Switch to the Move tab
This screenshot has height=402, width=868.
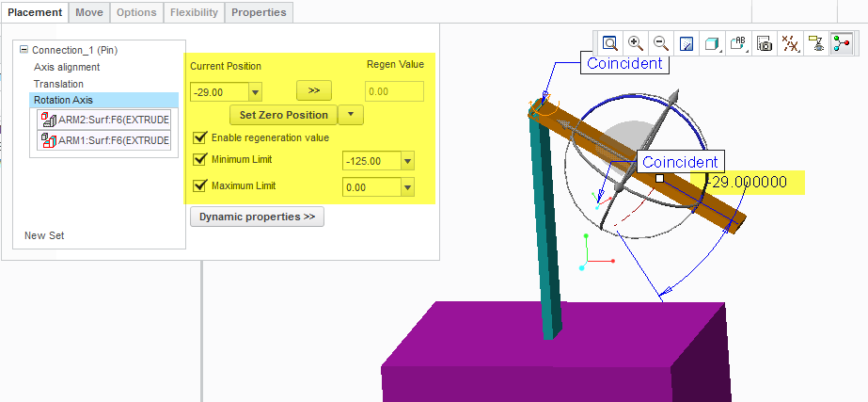[89, 12]
